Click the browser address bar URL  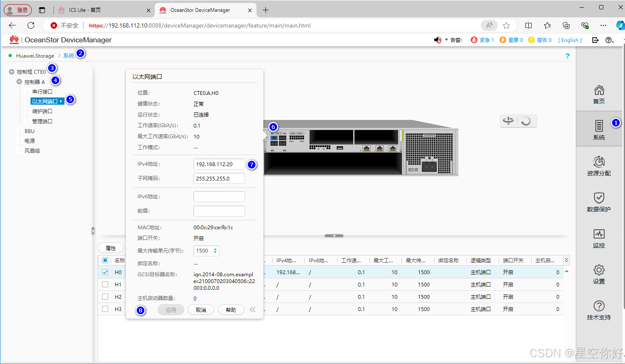[200, 25]
